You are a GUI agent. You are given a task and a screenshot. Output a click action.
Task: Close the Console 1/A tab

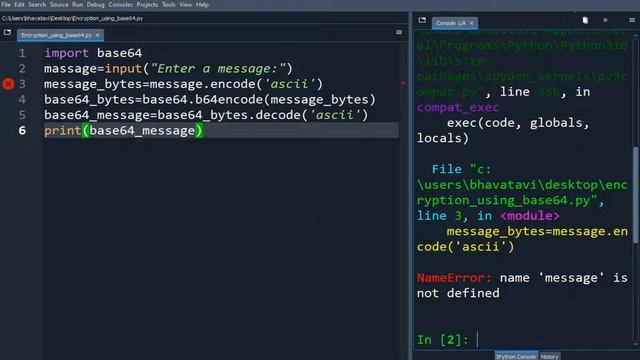pyautogui.click(x=471, y=23)
